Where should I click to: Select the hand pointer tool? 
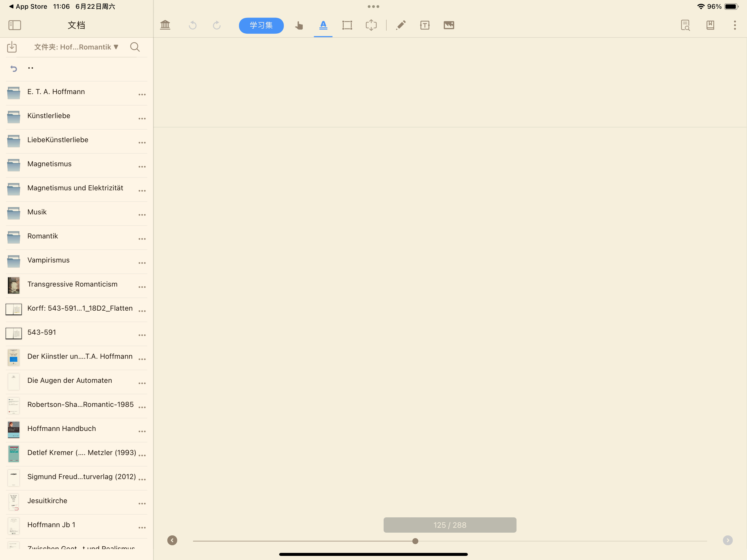click(x=299, y=25)
